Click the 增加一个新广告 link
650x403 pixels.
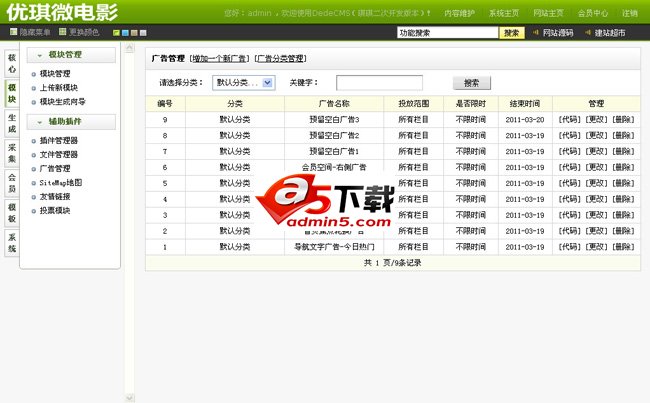(x=219, y=58)
